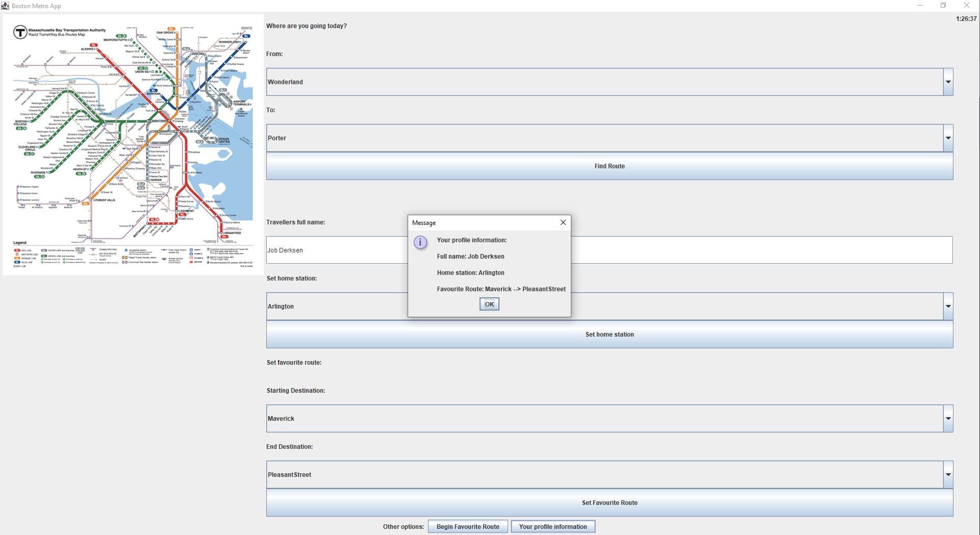Click the 'Where are you going today?' label
980x535 pixels.
click(x=307, y=26)
